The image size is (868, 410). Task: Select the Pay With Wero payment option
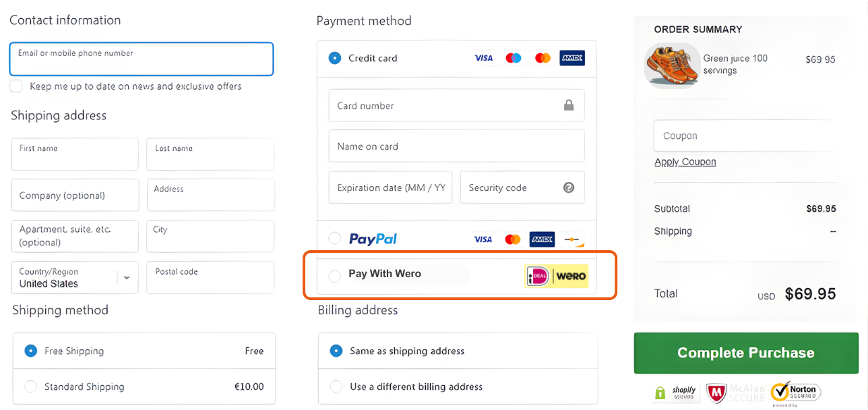pos(335,276)
